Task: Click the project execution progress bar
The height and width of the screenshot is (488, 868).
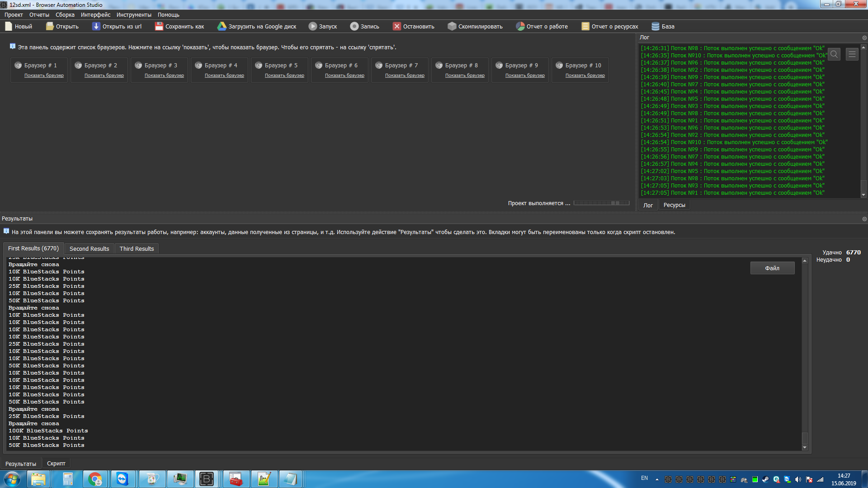Action: point(601,203)
